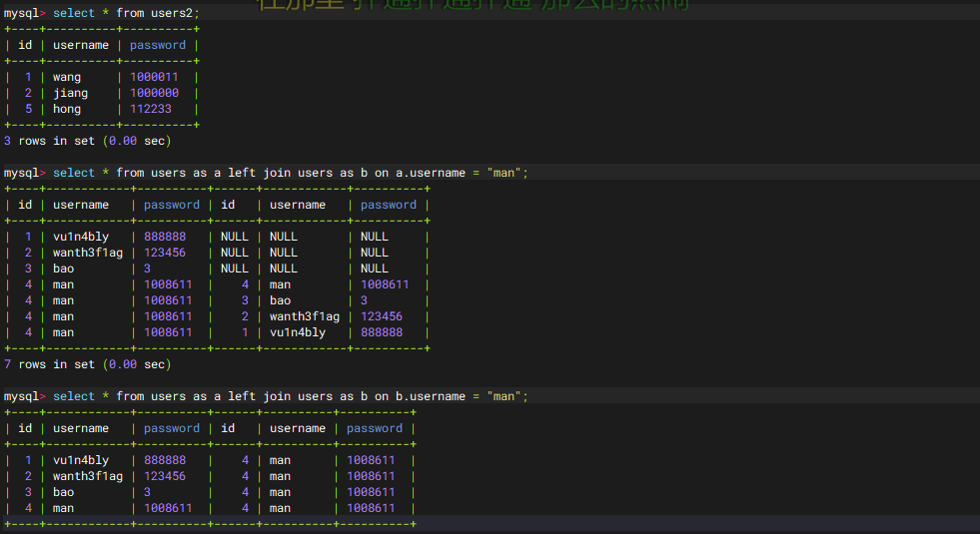The image size is (980, 534).
Task: Select password value 112233
Action: tap(151, 109)
